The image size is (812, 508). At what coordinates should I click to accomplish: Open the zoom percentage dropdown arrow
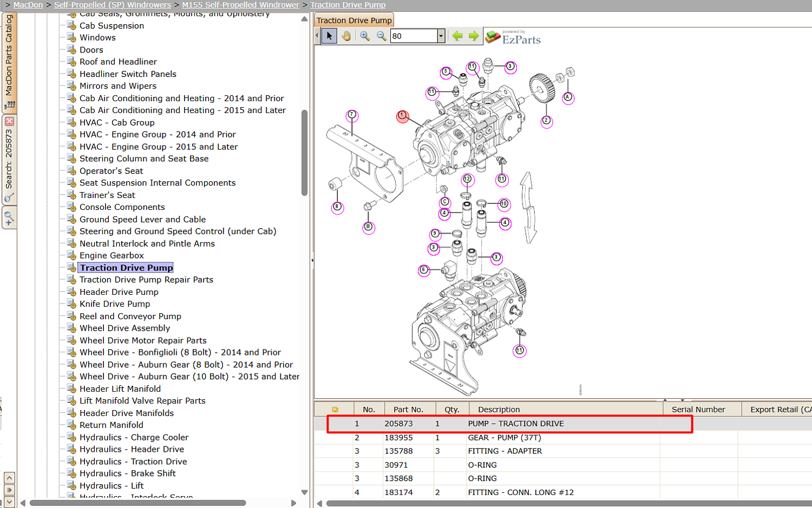tap(441, 36)
